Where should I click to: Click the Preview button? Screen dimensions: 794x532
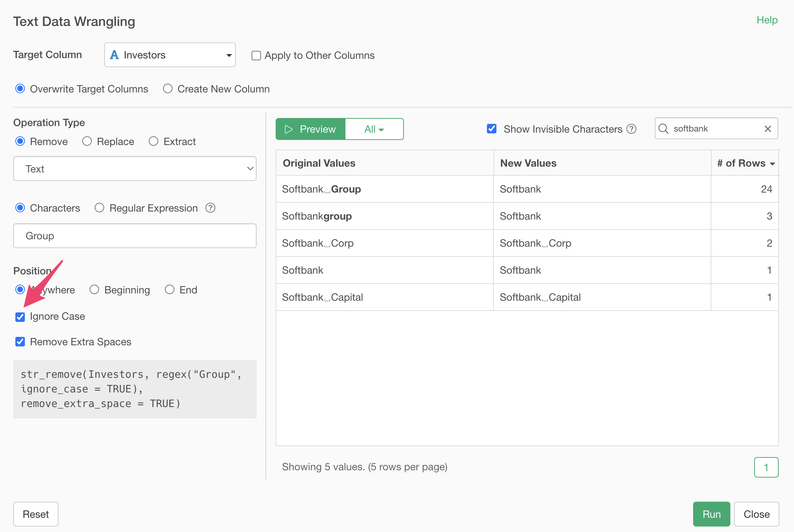coord(310,129)
